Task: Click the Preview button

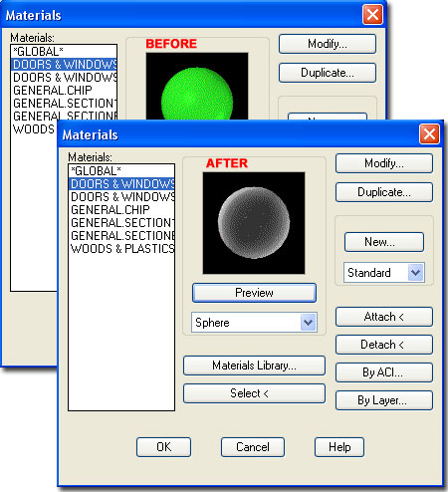Action: point(254,293)
